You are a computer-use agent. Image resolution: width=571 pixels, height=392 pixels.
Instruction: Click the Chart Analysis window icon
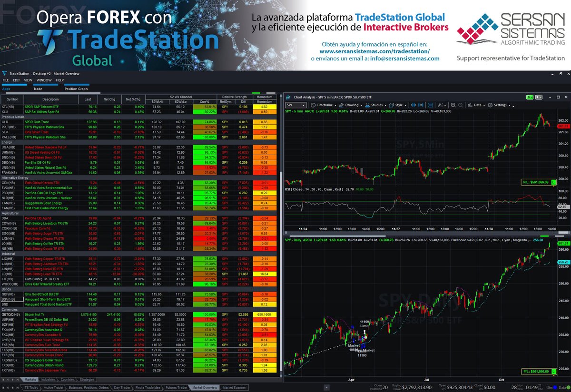tap(287, 97)
